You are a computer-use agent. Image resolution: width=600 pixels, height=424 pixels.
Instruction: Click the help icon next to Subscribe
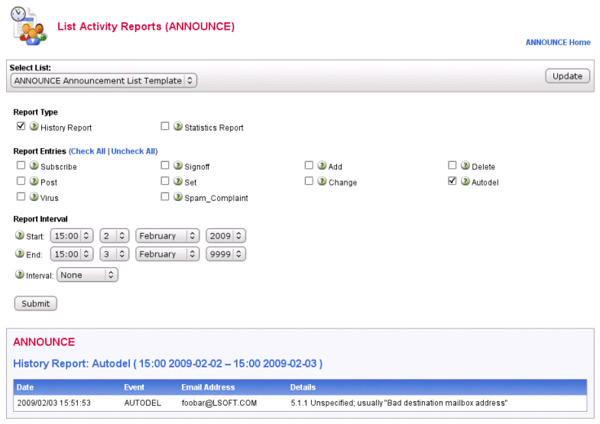point(34,165)
